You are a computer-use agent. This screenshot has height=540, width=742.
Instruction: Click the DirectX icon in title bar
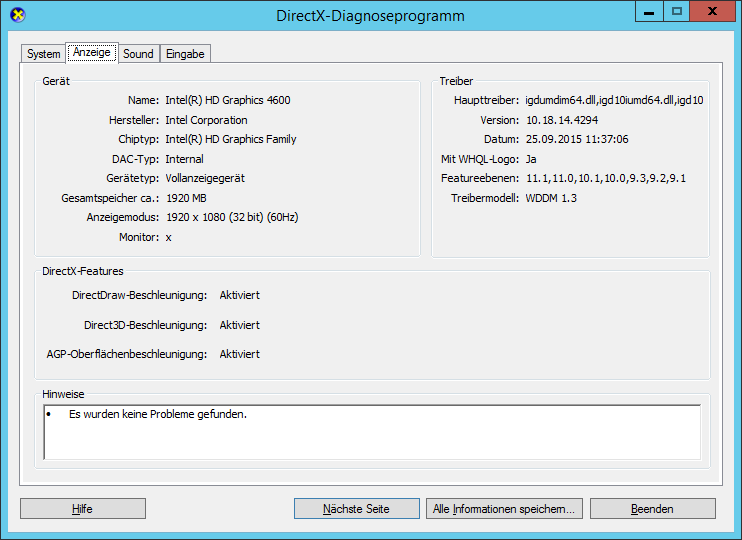coord(18,15)
